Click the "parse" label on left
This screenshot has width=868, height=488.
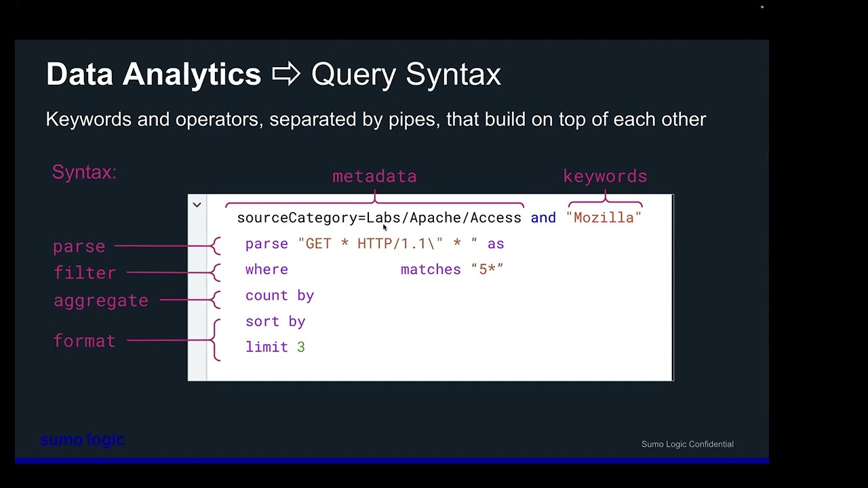pos(79,247)
